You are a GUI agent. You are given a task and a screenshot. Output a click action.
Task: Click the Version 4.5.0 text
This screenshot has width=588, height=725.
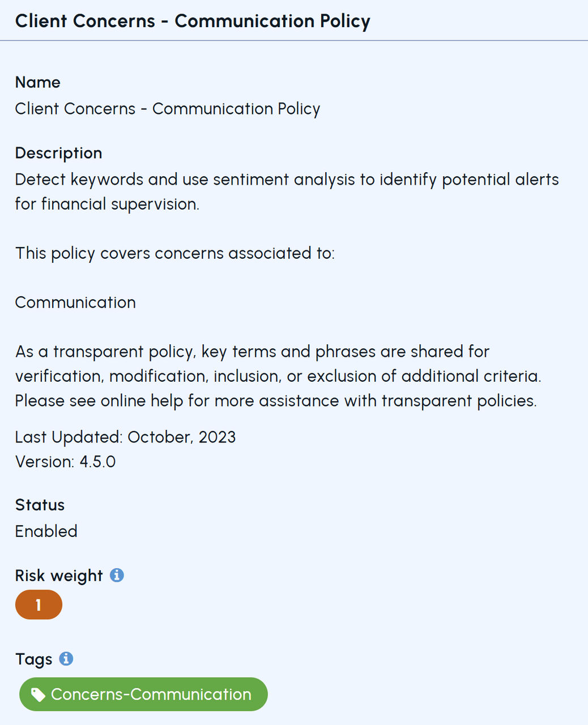coord(65,462)
